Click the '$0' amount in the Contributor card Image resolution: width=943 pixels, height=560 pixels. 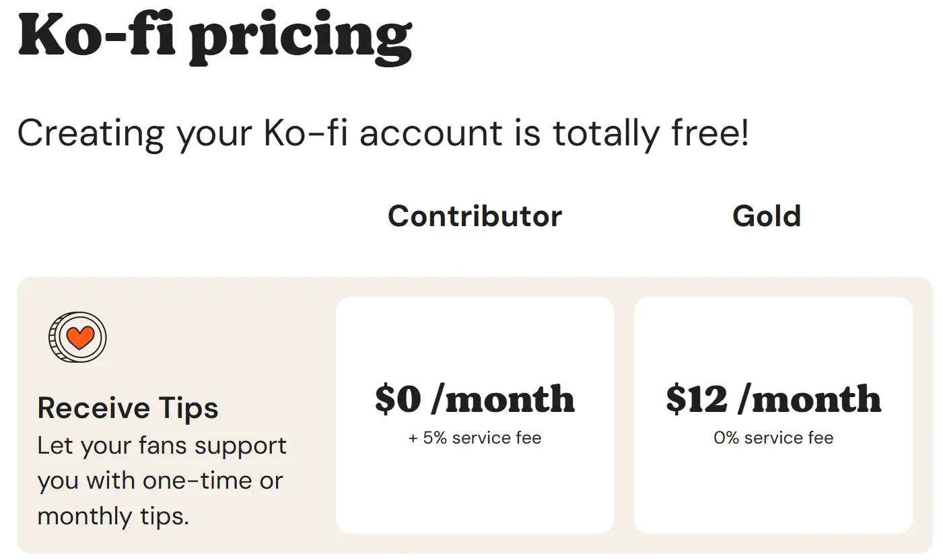[398, 399]
